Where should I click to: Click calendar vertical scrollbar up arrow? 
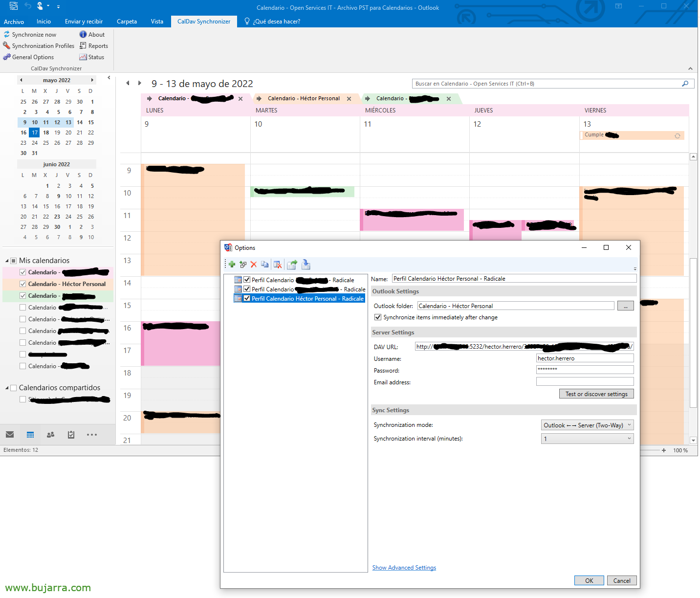(x=693, y=156)
